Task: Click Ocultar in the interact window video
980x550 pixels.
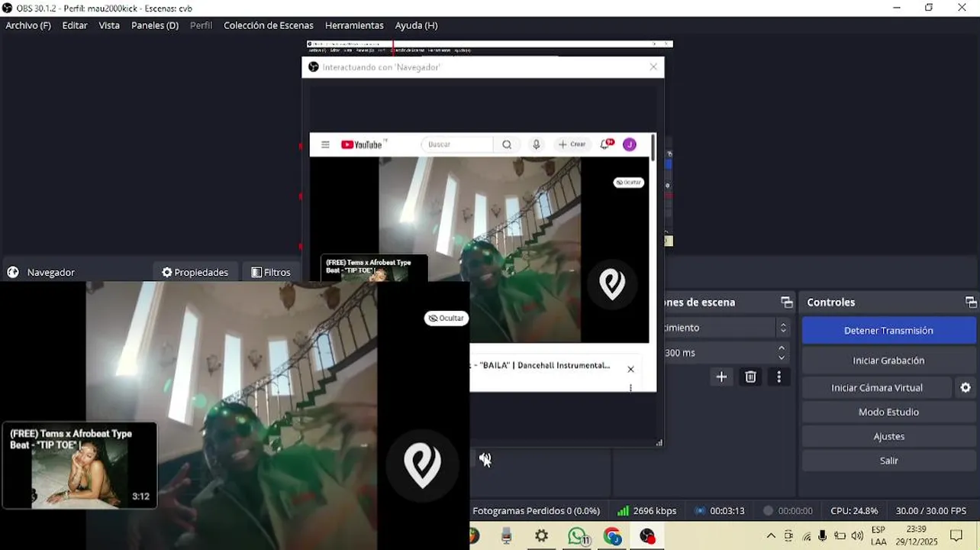Action: click(x=629, y=183)
